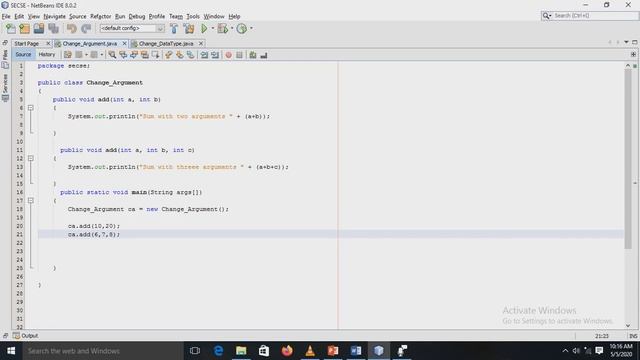Click the Stop Macro Recording icon
Viewport: 640px width, 360px height.
pos(240,55)
